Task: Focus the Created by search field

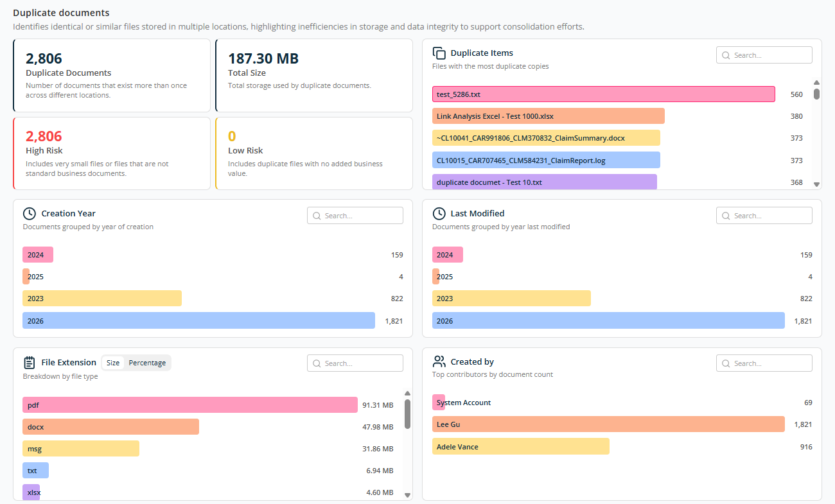Action: click(764, 363)
